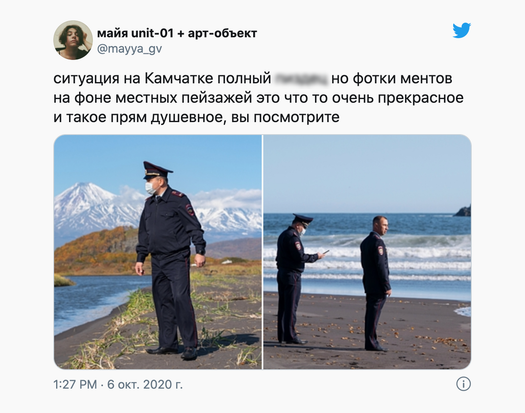Viewport: 525px width, 413px height.
Task: Click display name майя unit-01 + арт-объект
Action: pos(177,33)
